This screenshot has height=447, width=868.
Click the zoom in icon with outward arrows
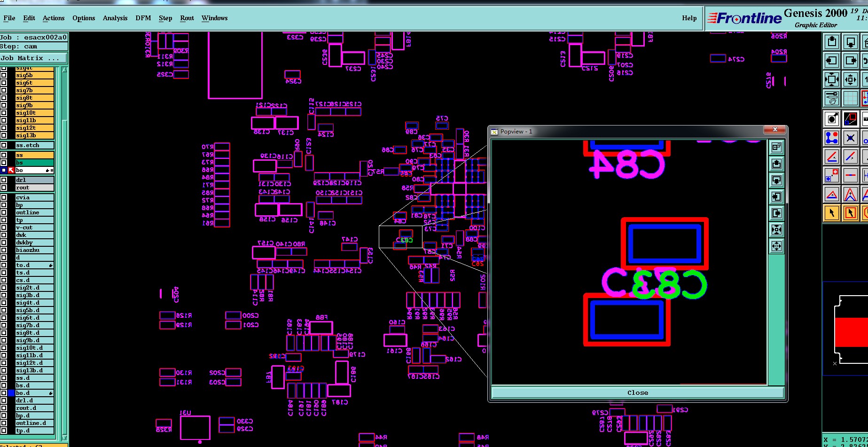(x=832, y=79)
